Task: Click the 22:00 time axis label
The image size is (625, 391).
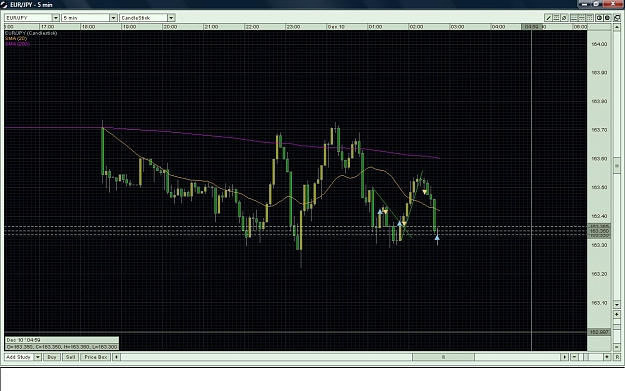Action: click(252, 27)
